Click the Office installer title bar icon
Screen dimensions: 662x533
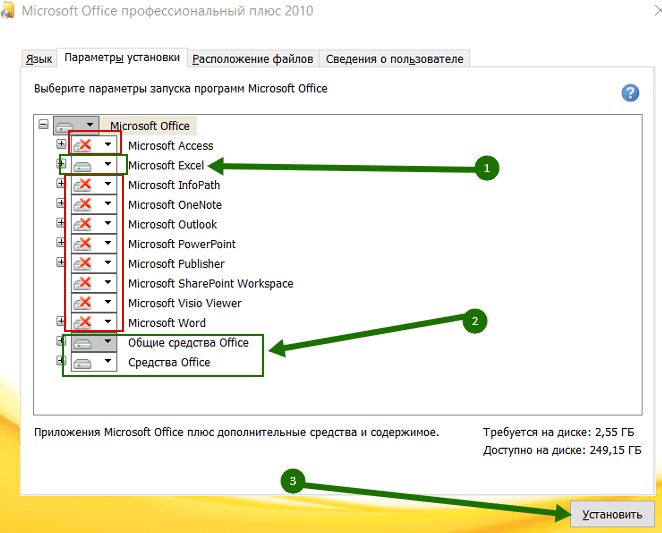click(x=8, y=11)
